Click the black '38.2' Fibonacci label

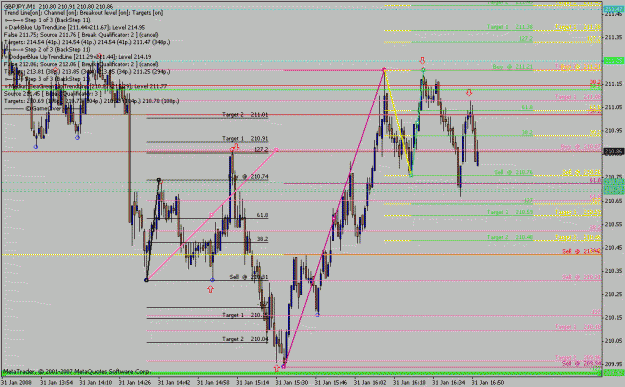pyautogui.click(x=262, y=239)
